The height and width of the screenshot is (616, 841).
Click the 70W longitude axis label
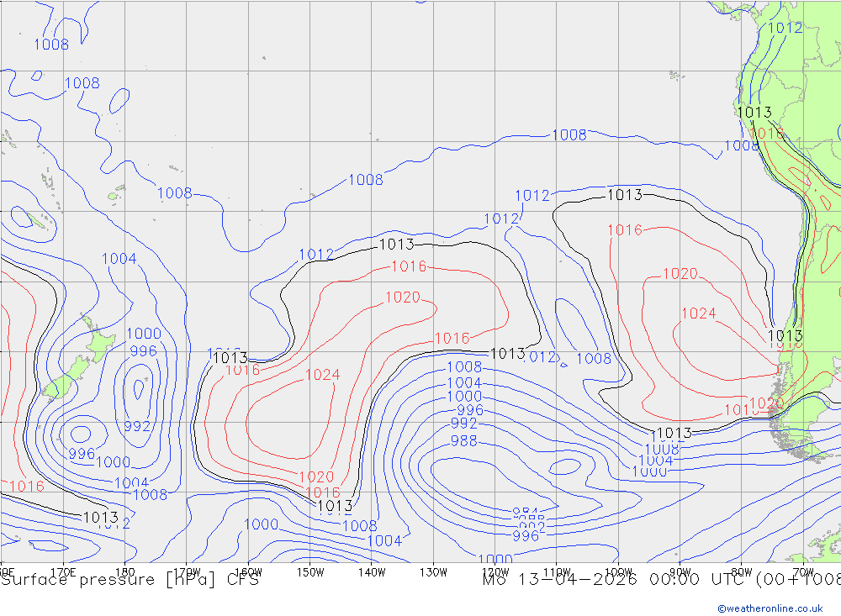803,572
